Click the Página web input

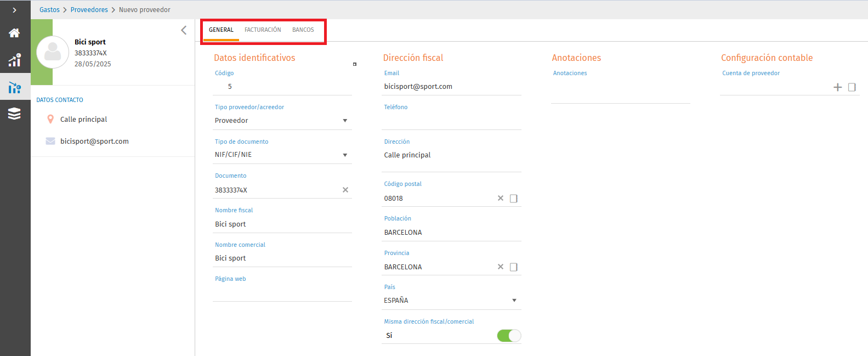pos(282,293)
